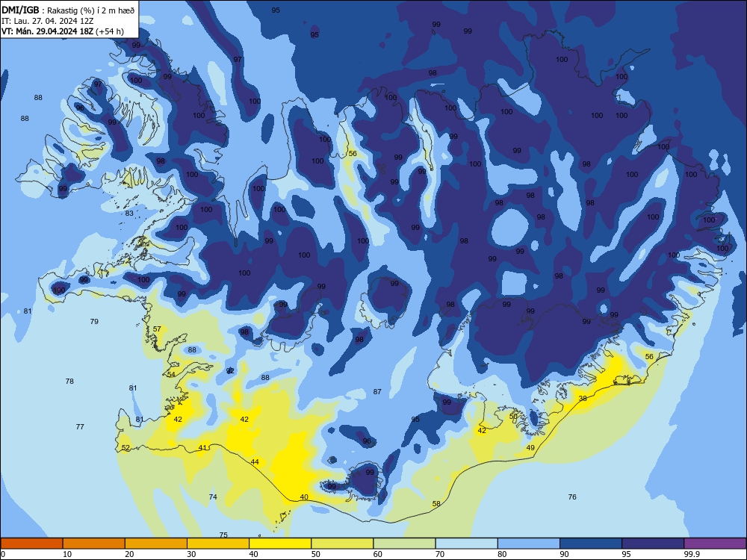Click the purple above-99.9 legend swatch

tap(715, 544)
